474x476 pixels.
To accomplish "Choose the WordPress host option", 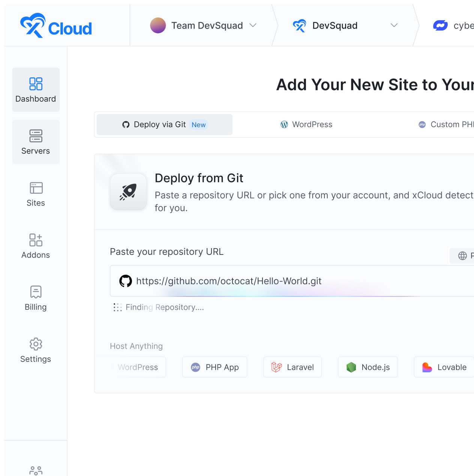I will [x=138, y=367].
